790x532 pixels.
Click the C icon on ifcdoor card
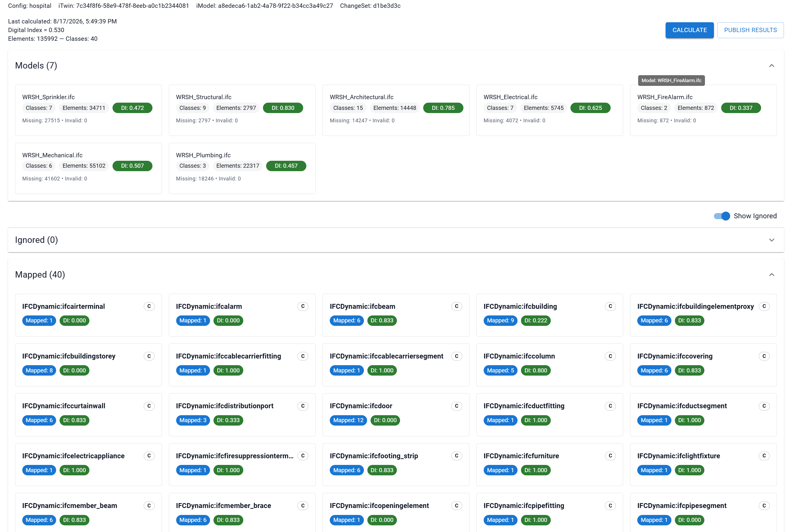(x=456, y=406)
